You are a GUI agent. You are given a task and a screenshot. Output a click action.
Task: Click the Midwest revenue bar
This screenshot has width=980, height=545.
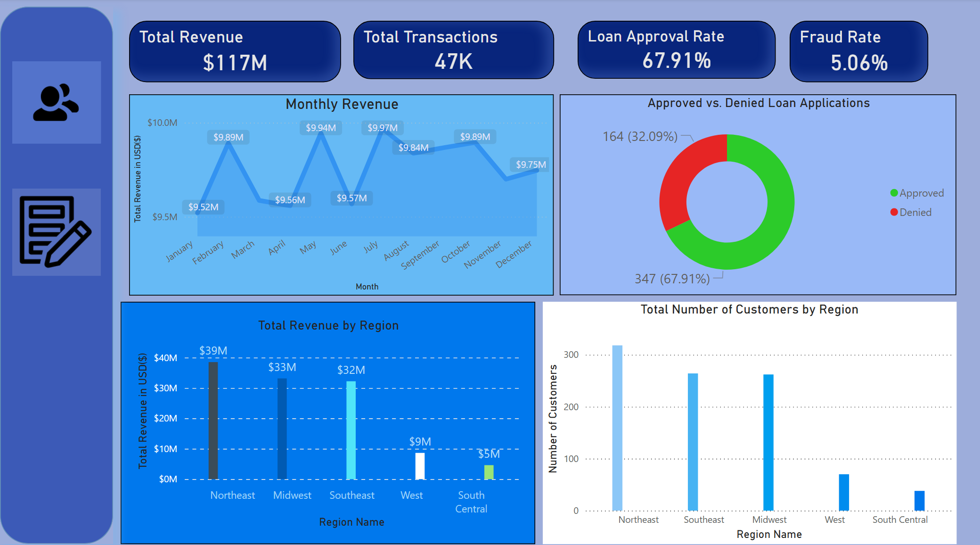[x=282, y=429]
